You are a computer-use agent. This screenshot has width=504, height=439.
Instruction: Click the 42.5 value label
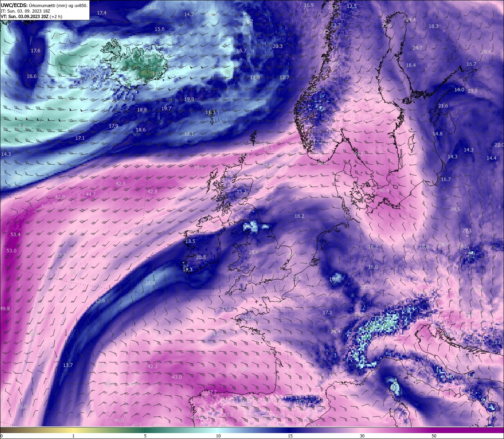[x=120, y=183]
